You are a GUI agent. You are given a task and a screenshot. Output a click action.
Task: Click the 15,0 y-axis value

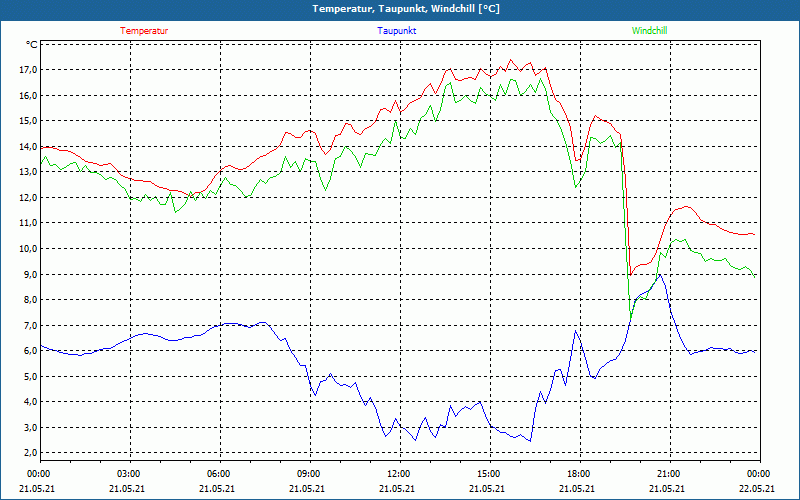29,121
